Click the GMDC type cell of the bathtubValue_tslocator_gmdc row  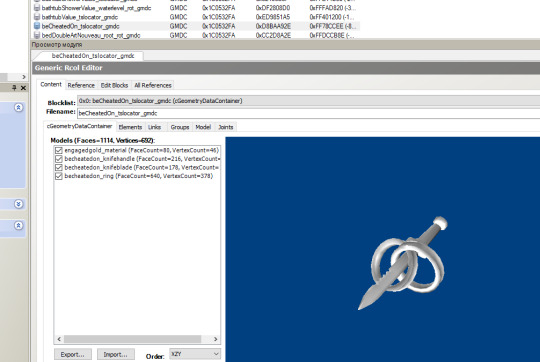(178, 17)
